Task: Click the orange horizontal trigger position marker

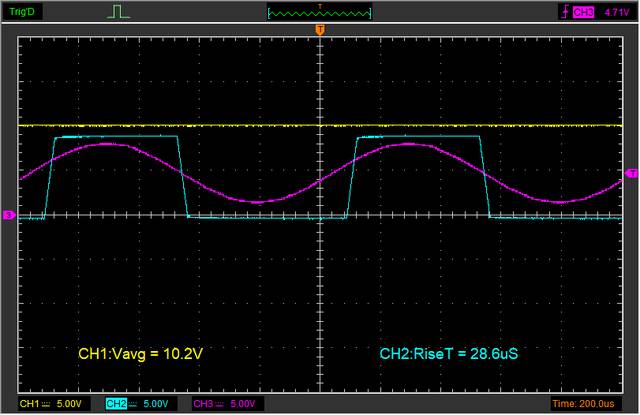Action: (320, 32)
